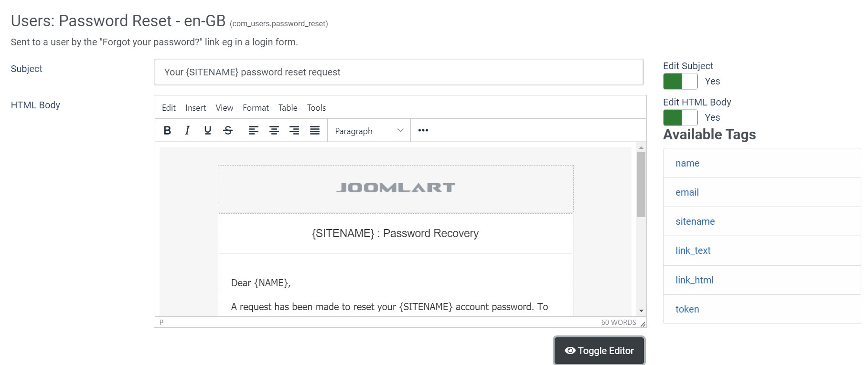Apply underline formatting
868x365 pixels.
[207, 130]
